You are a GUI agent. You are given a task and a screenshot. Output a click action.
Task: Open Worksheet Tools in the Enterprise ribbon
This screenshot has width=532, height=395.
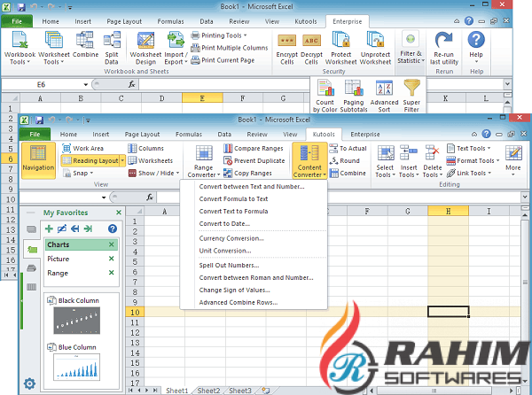pos(53,48)
